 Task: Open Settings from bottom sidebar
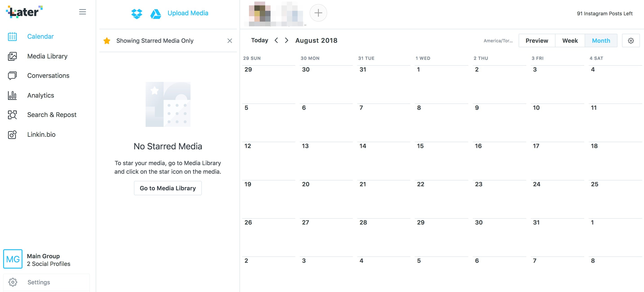click(39, 282)
